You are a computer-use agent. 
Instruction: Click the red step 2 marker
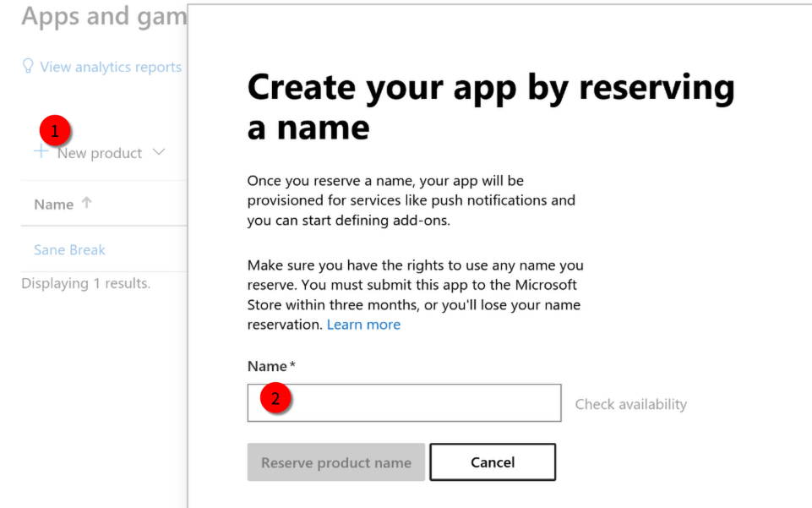tap(275, 399)
